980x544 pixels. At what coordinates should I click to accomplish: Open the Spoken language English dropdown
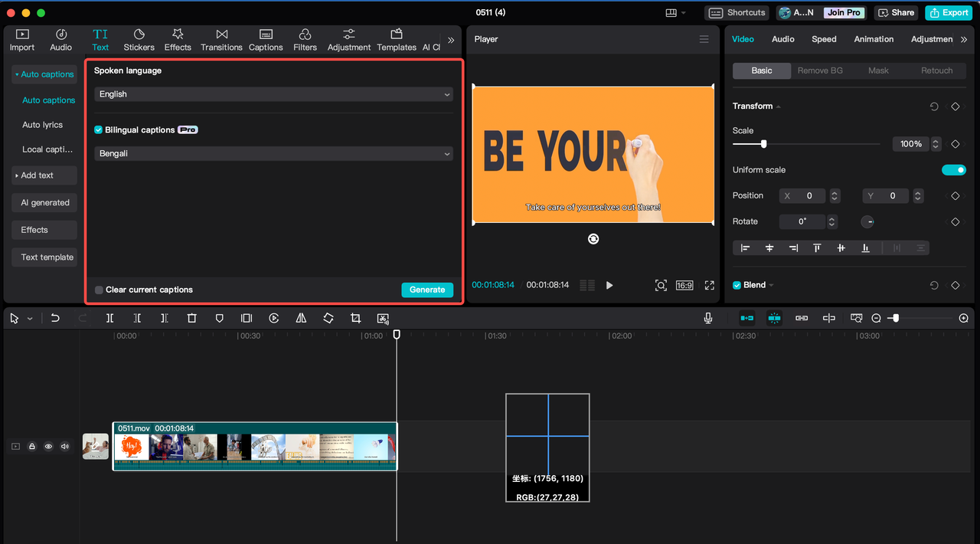click(x=273, y=94)
